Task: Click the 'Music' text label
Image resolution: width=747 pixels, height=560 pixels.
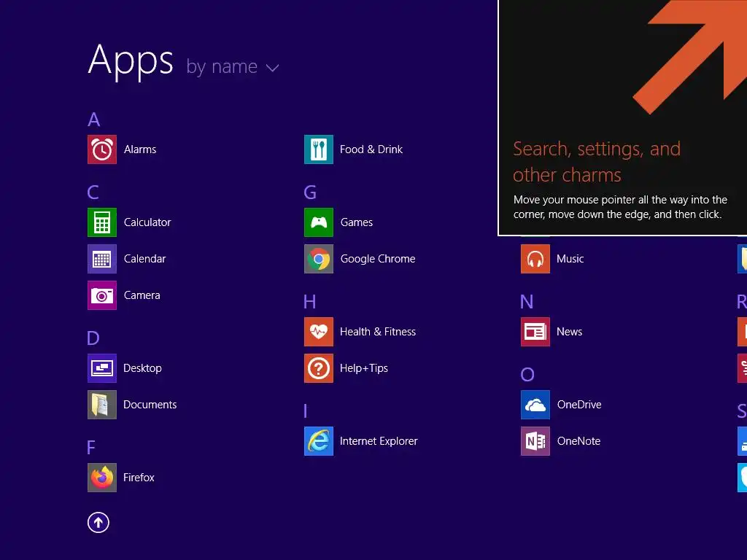Action: (570, 259)
